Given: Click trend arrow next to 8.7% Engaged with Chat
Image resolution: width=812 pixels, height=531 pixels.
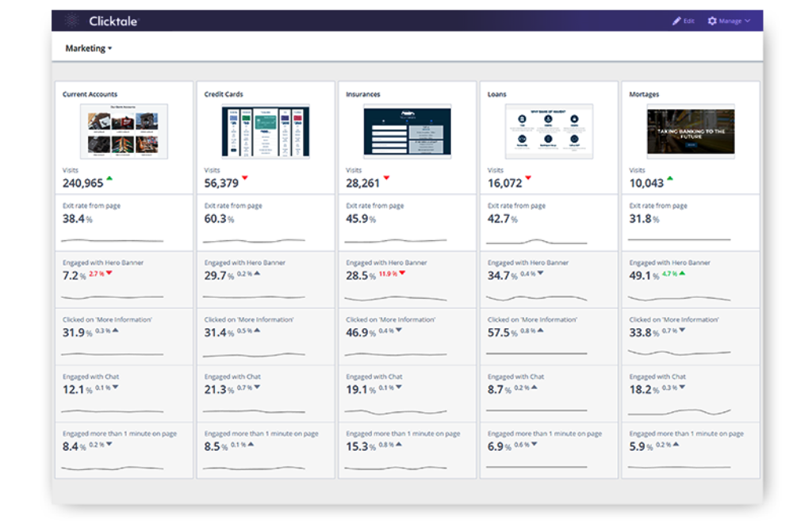Looking at the screenshot, I should pyautogui.click(x=534, y=387).
